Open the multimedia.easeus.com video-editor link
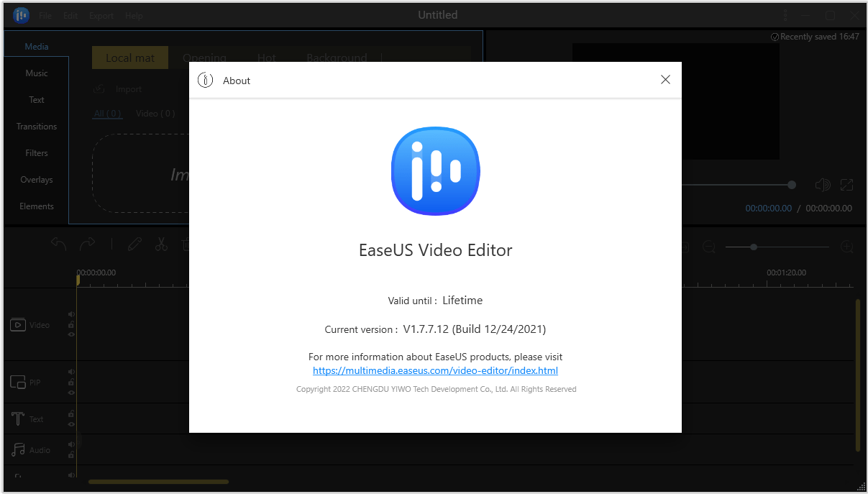 pyautogui.click(x=435, y=371)
